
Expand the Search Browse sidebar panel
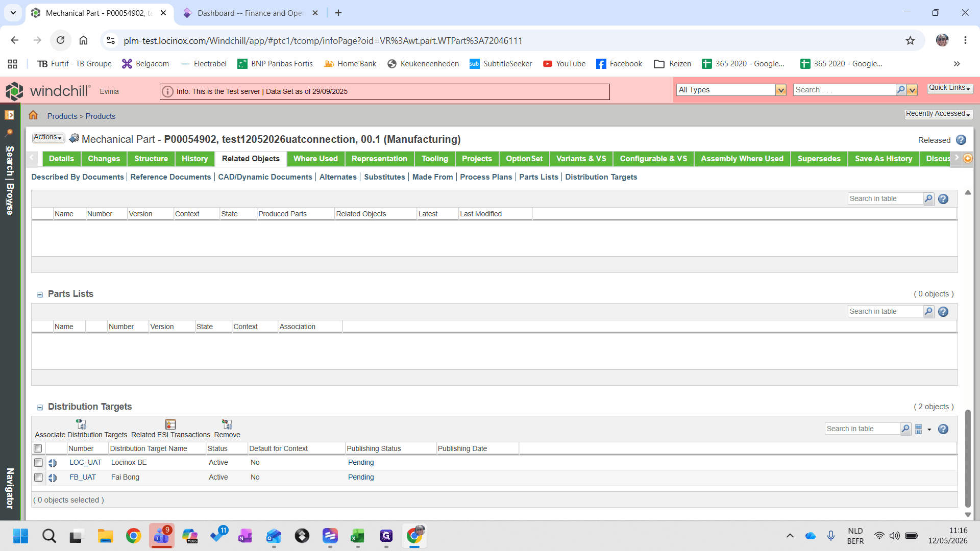pyautogui.click(x=9, y=115)
